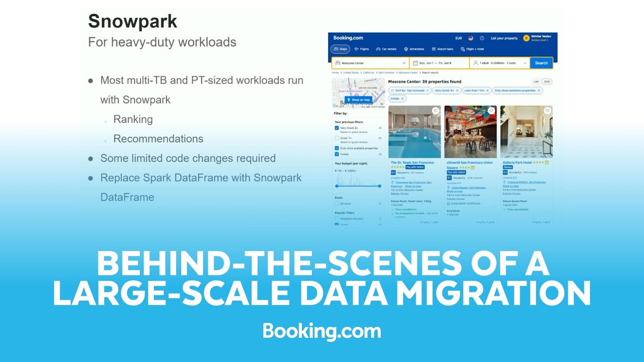Remove the Less than 1 km filter chip
This screenshot has height=362, width=644.
coord(488,90)
